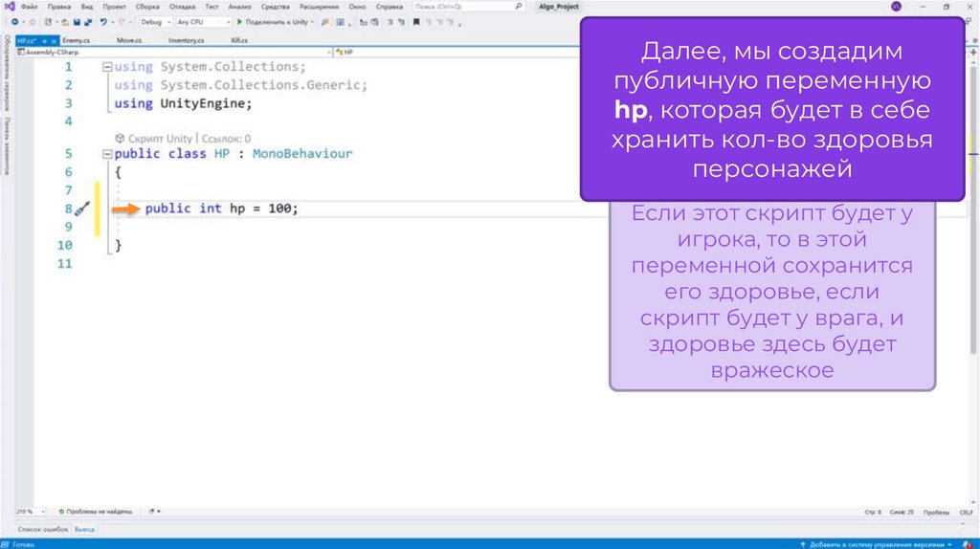Open the Отладка menu

point(182,6)
